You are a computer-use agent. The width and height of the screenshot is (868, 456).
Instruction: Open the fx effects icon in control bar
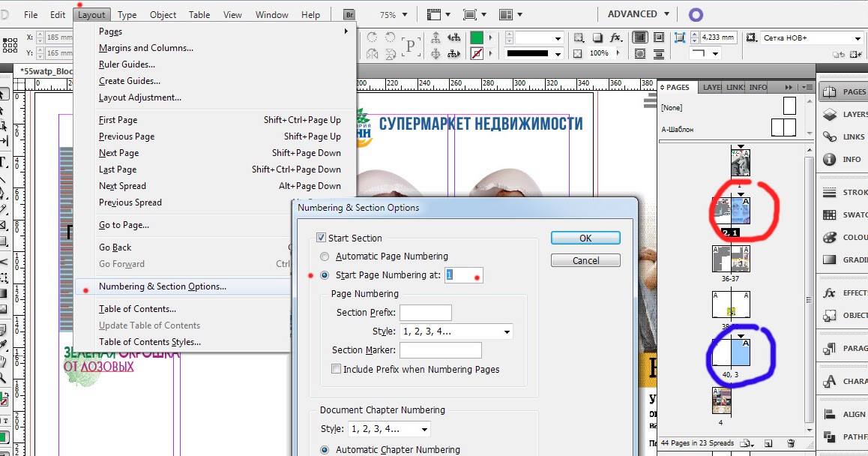pos(615,37)
